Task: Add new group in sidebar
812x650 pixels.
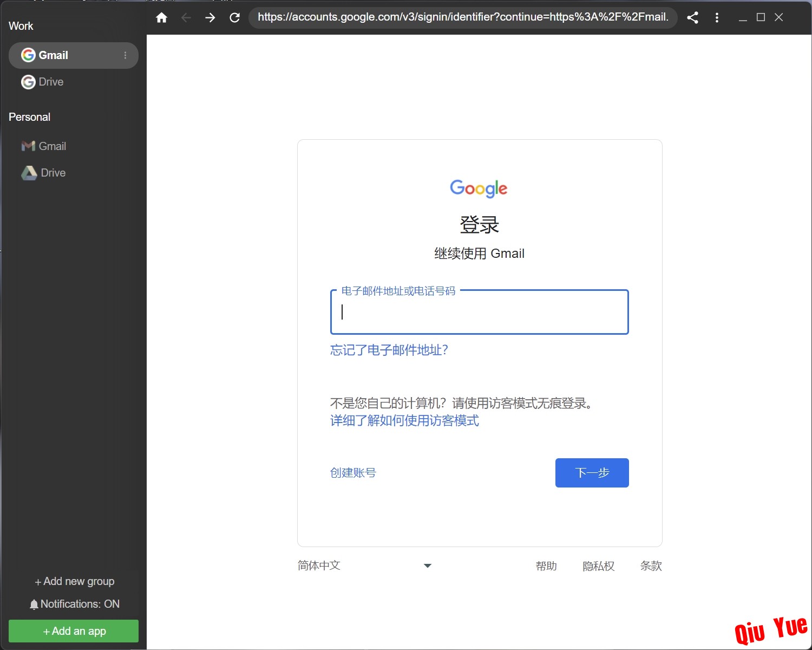Action: (x=74, y=581)
